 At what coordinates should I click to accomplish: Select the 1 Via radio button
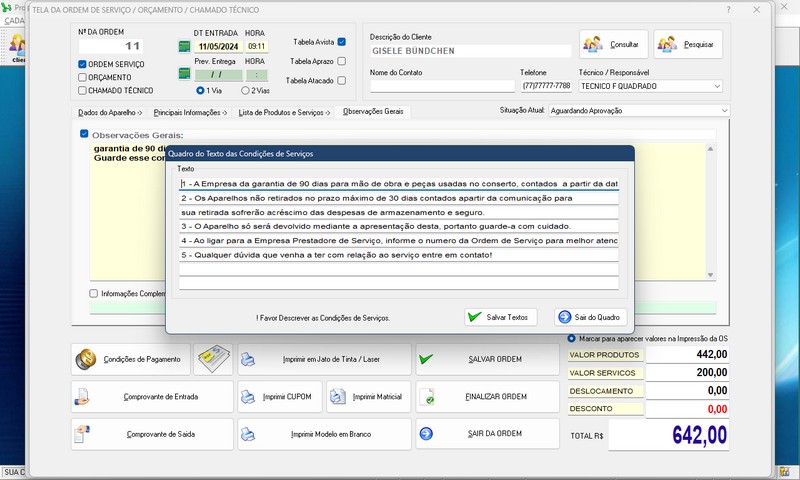200,90
